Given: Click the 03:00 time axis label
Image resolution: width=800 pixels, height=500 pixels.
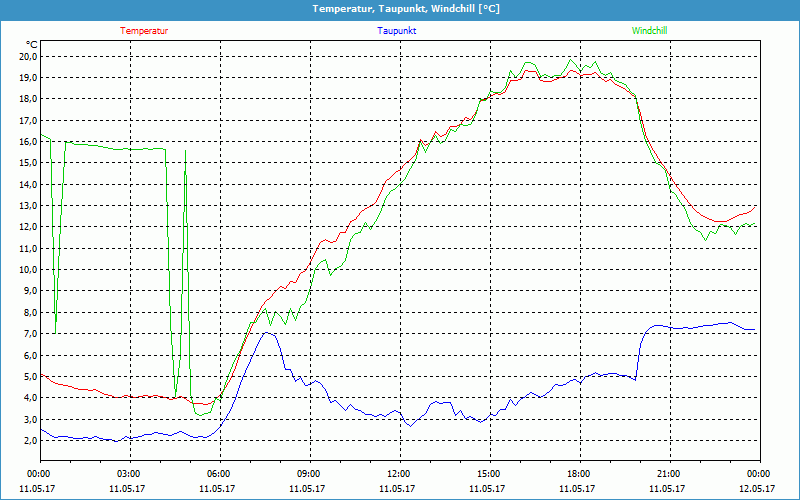Looking at the screenshot, I should pyautogui.click(x=129, y=474).
